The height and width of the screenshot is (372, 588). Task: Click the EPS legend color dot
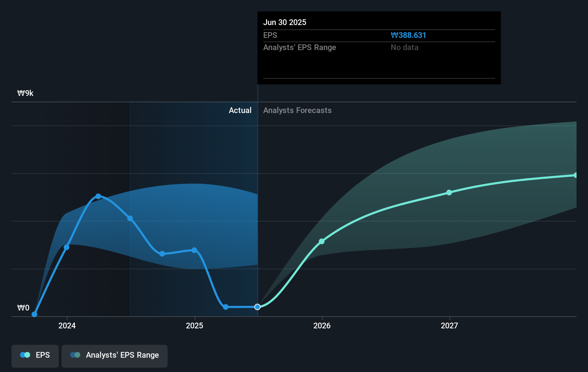(24, 355)
